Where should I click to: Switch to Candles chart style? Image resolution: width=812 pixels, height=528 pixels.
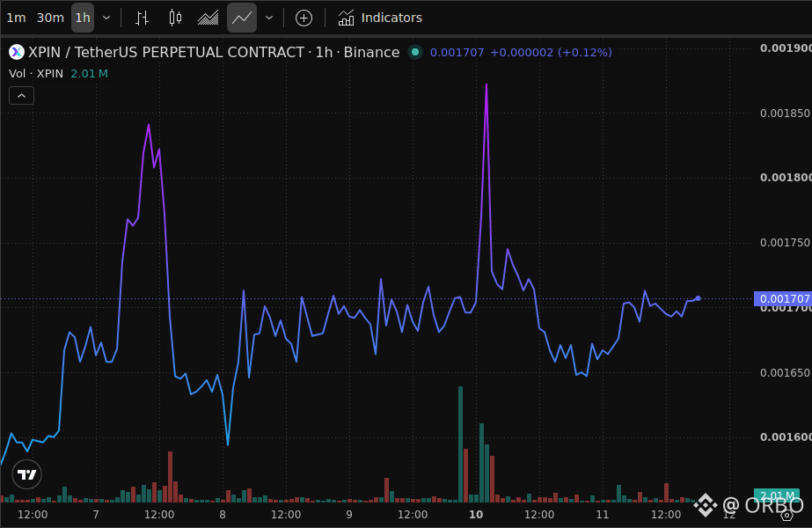[175, 18]
